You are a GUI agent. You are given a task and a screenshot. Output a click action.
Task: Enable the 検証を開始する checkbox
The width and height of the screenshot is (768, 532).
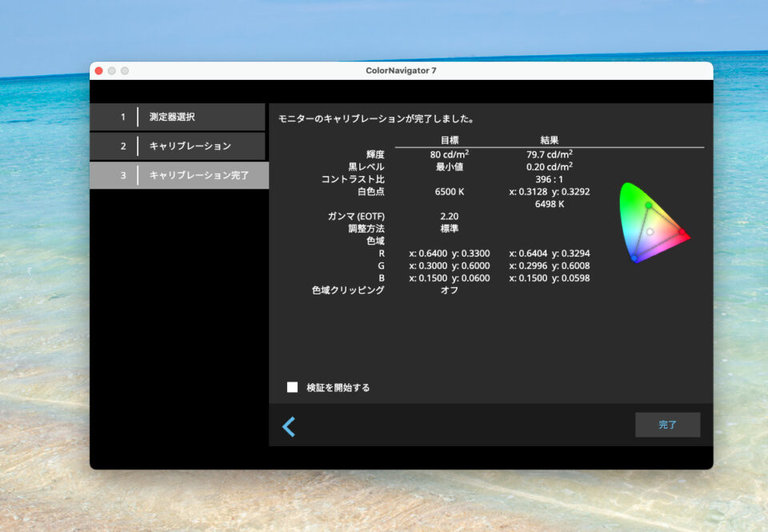tap(293, 387)
